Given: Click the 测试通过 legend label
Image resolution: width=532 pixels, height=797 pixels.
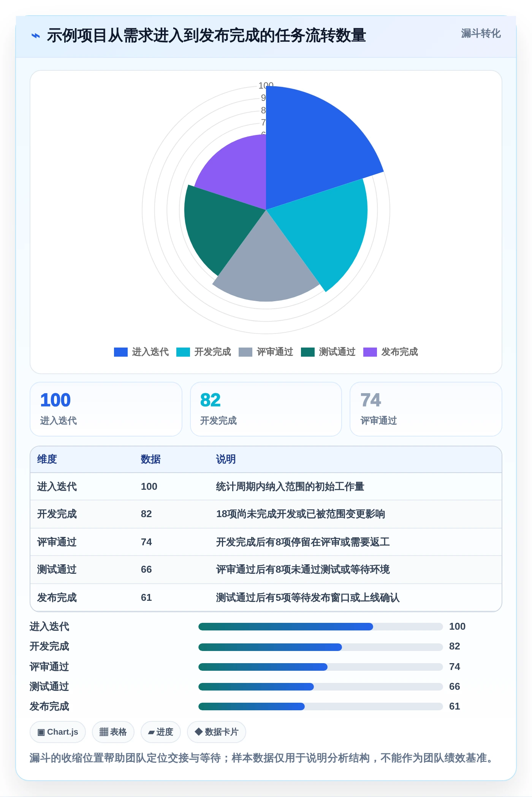Looking at the screenshot, I should (x=337, y=352).
